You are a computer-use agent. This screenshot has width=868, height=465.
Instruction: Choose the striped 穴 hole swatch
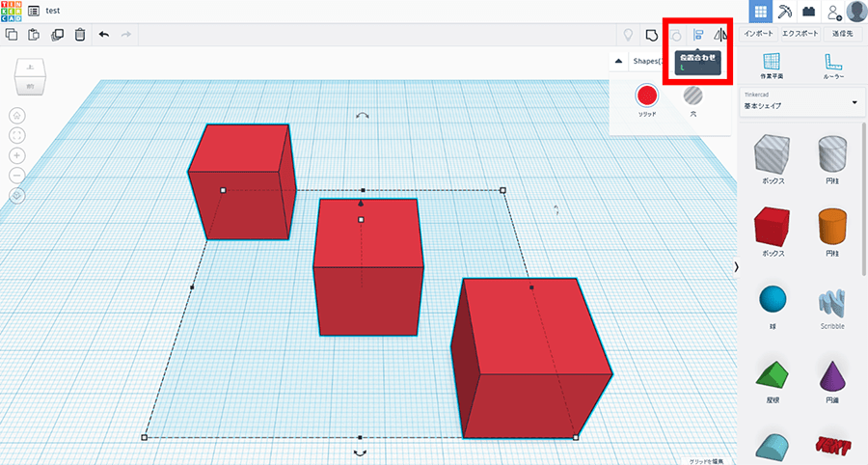(x=692, y=96)
